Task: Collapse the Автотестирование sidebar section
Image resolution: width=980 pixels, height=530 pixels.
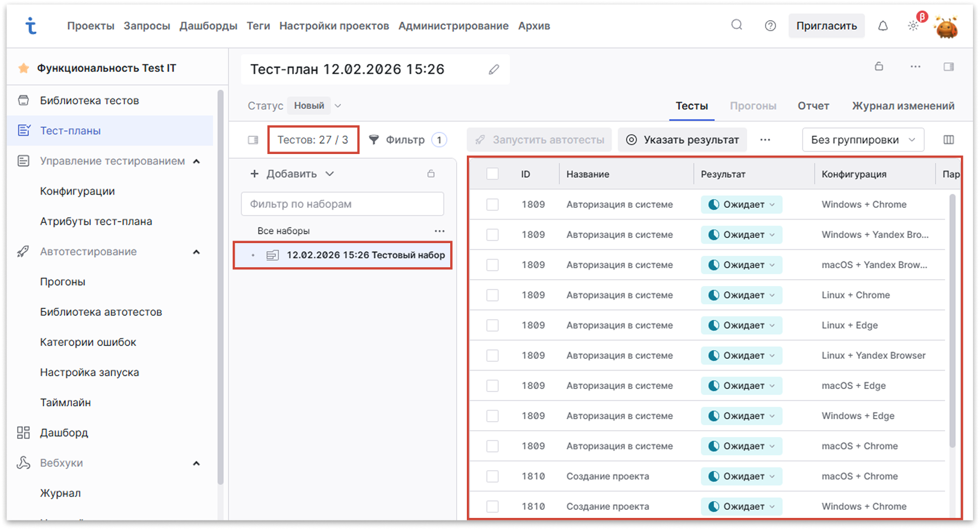Action: (x=196, y=252)
